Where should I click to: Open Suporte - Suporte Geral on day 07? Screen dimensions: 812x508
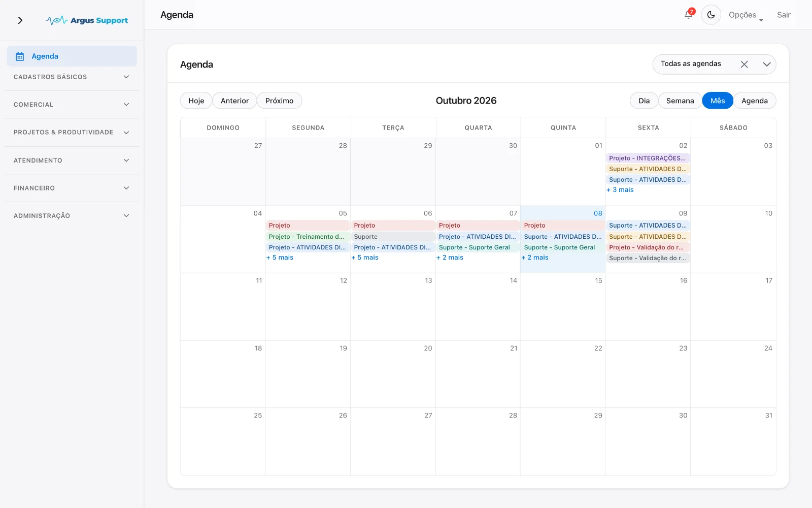(478, 247)
